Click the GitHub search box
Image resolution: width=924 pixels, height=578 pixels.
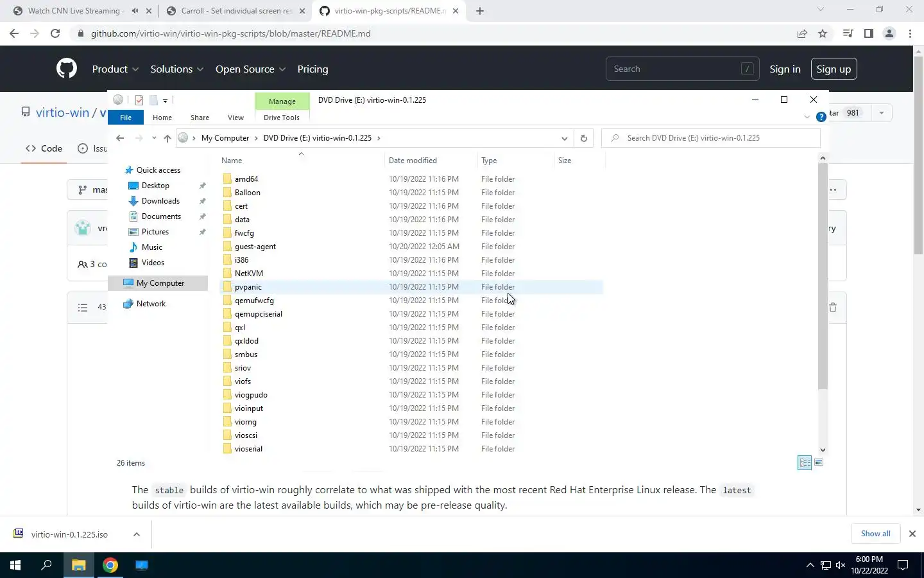(x=682, y=69)
